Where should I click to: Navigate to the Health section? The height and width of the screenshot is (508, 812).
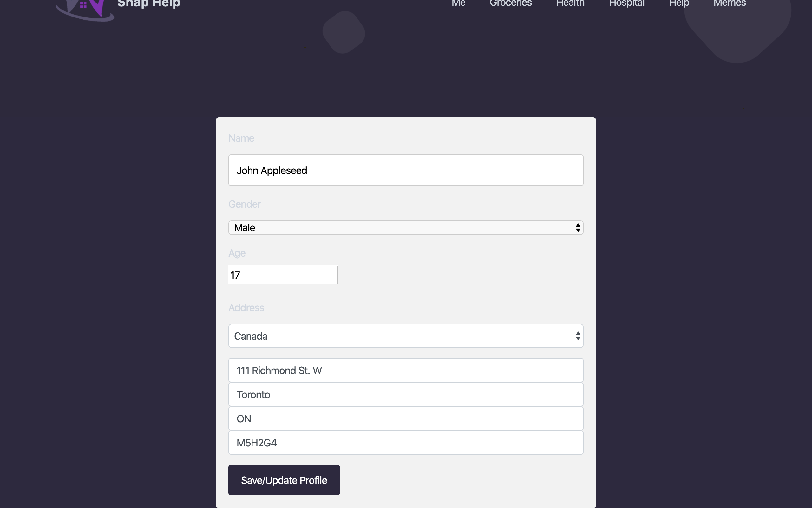[x=570, y=3]
